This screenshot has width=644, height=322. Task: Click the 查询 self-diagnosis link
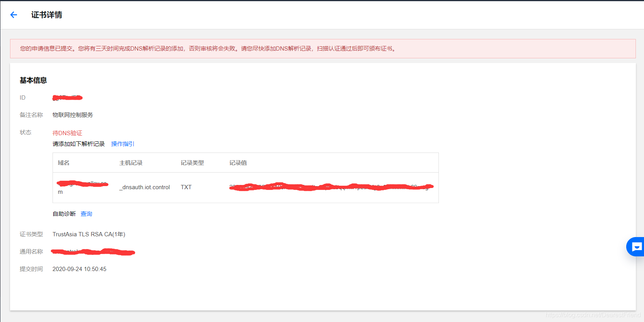click(x=86, y=214)
